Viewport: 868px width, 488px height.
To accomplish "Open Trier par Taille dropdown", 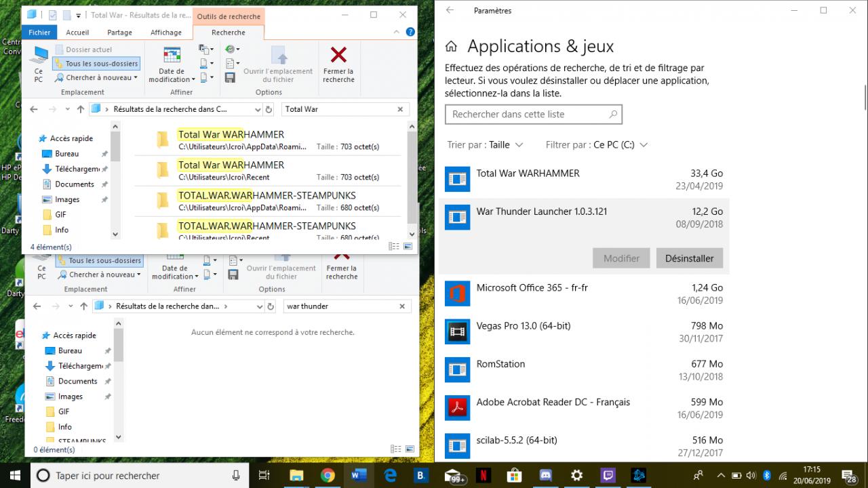I will (485, 144).
